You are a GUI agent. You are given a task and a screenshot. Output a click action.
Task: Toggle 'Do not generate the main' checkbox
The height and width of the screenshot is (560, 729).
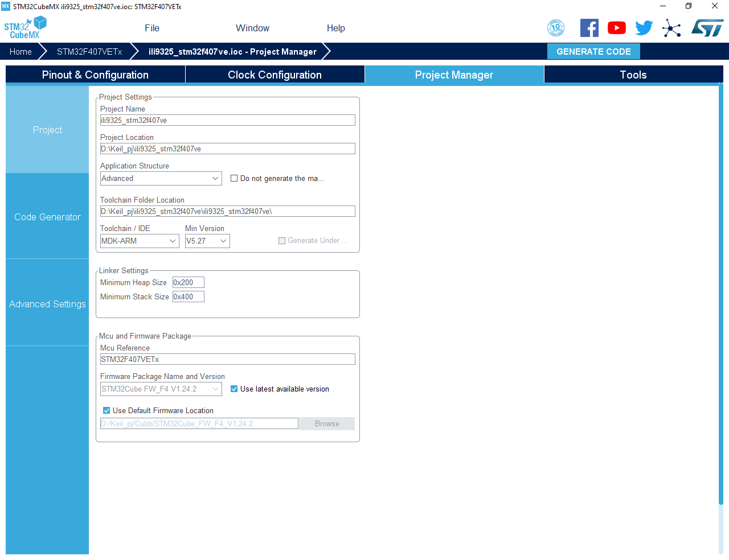pyautogui.click(x=234, y=178)
